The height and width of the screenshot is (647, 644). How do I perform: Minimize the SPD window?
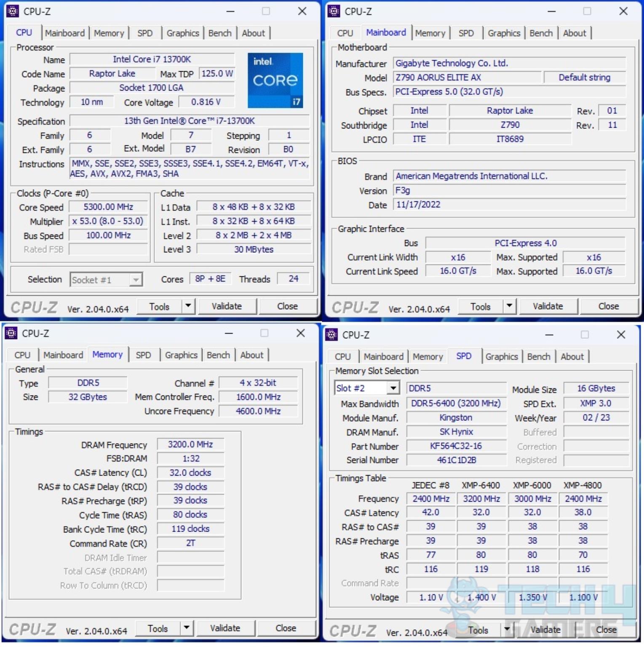click(x=549, y=335)
